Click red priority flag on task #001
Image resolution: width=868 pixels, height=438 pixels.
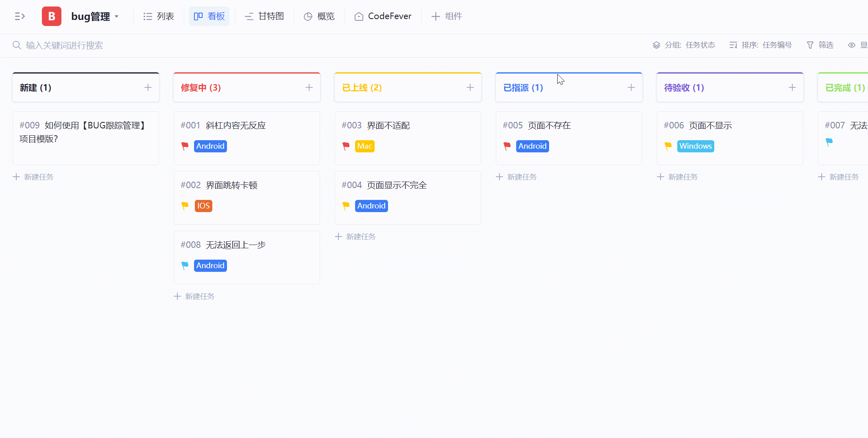pos(185,146)
